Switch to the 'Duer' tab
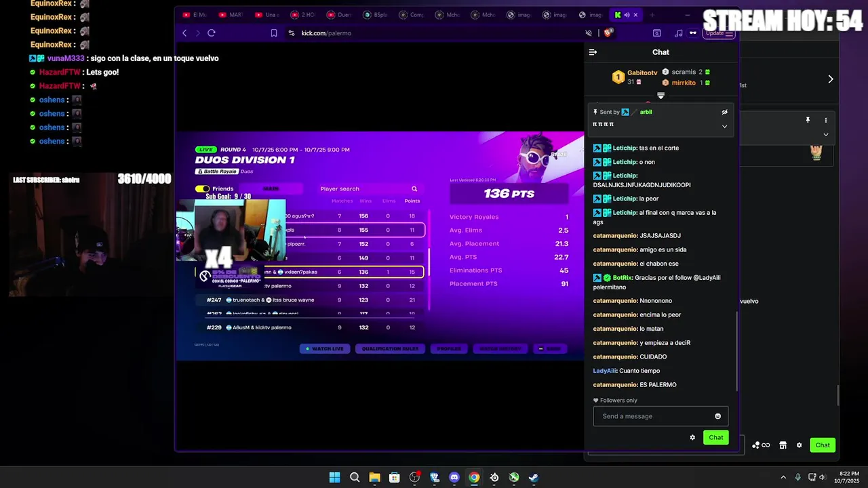868x488 pixels. click(340, 15)
